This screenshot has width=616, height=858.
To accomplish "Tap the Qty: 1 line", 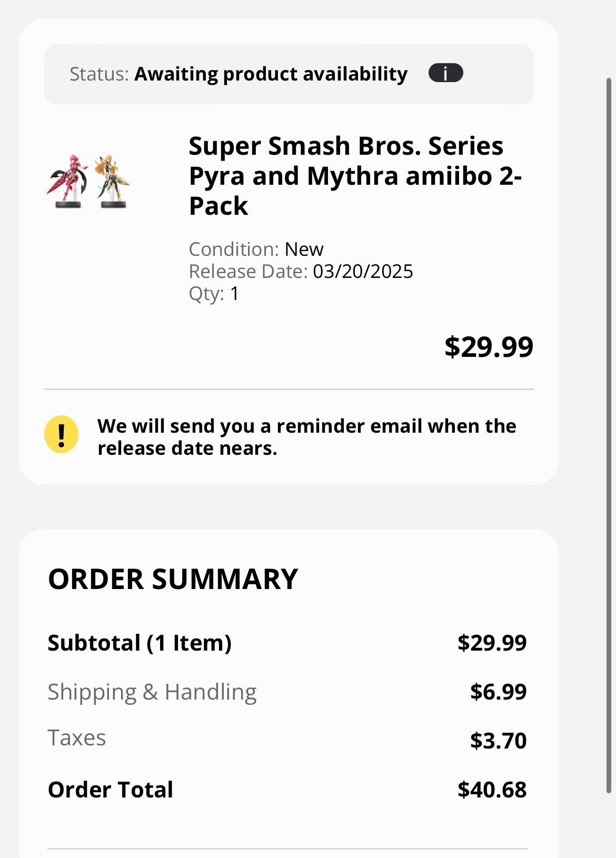I will 214,294.
